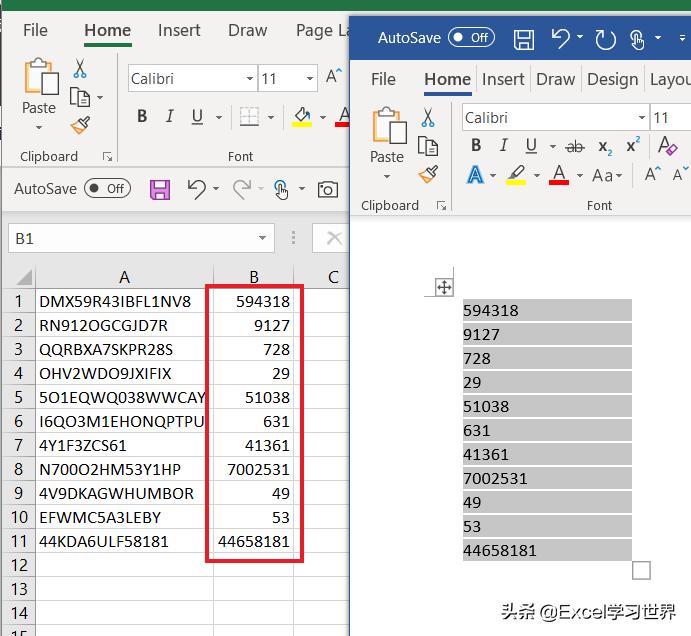
Task: Click the Camera icon in Excel toolbar
Action: click(x=327, y=190)
